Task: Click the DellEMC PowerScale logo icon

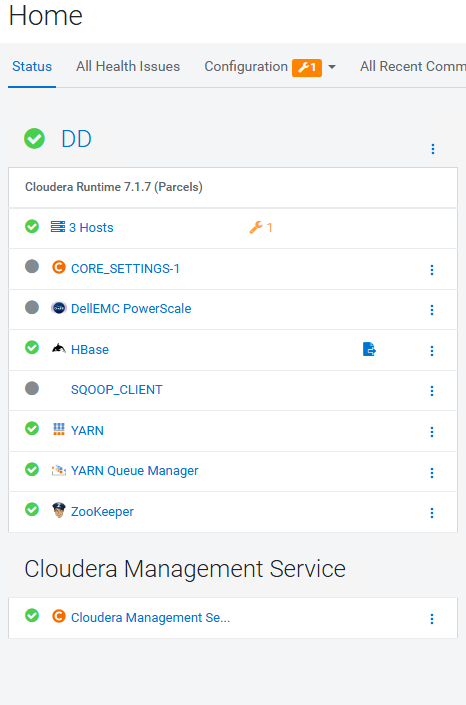Action: click(58, 308)
